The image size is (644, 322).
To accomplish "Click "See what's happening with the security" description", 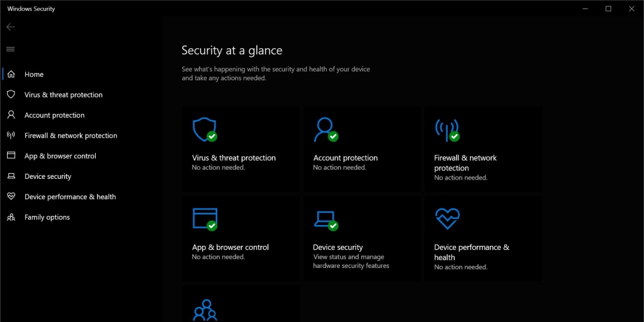I will pos(276,74).
